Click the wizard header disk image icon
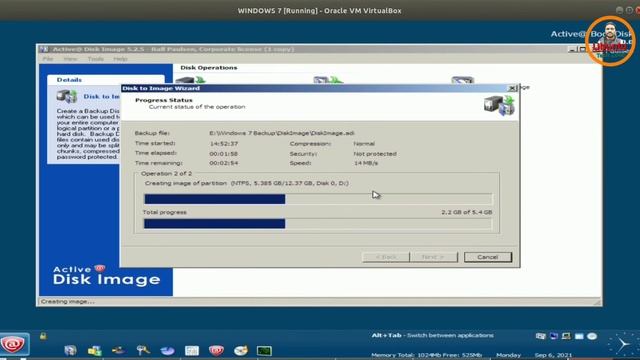Screen dimensions: 640x360 pyautogui.click(x=499, y=105)
